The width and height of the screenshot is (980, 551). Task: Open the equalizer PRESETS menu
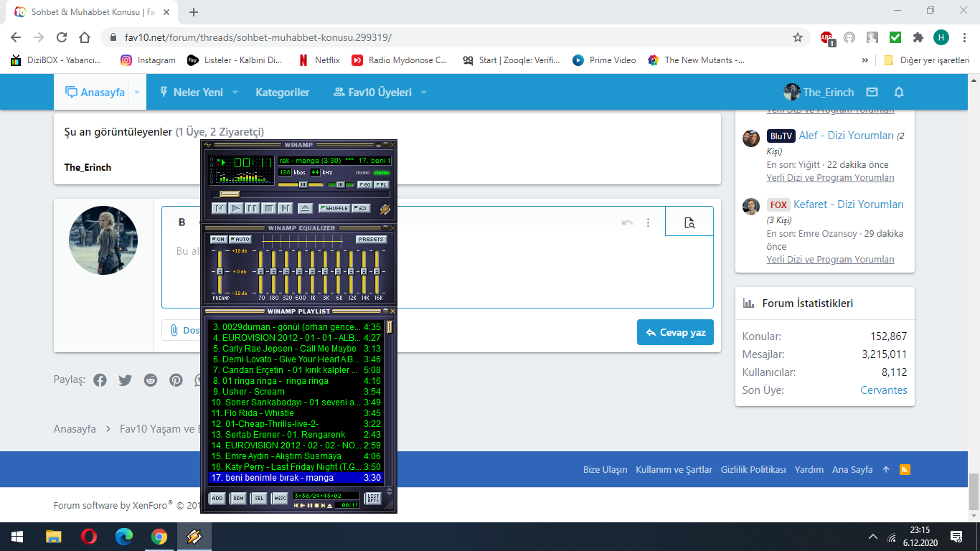point(371,239)
